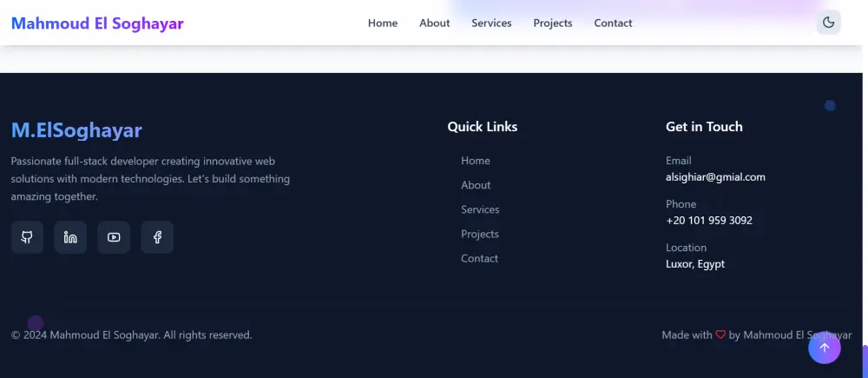The height and width of the screenshot is (378, 868).
Task: Click the Email label in footer
Action: pyautogui.click(x=679, y=161)
